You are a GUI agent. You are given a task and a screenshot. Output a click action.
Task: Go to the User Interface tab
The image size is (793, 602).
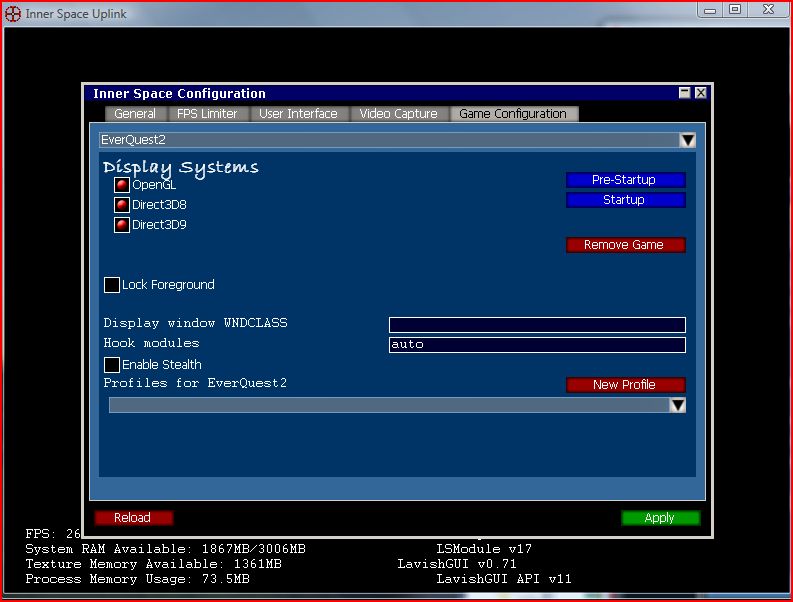[x=298, y=114]
